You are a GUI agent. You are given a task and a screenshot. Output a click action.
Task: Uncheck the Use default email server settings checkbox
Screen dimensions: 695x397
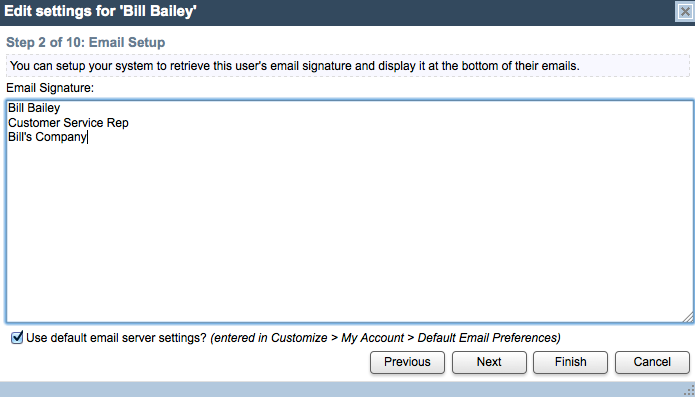(17, 338)
